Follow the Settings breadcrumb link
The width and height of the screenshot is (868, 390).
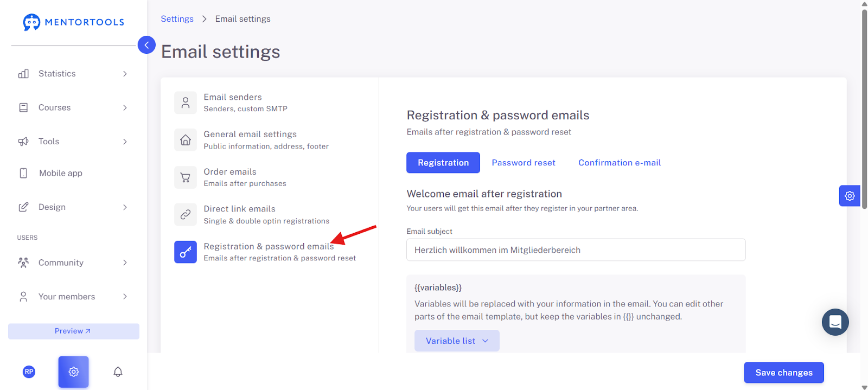pos(177,19)
